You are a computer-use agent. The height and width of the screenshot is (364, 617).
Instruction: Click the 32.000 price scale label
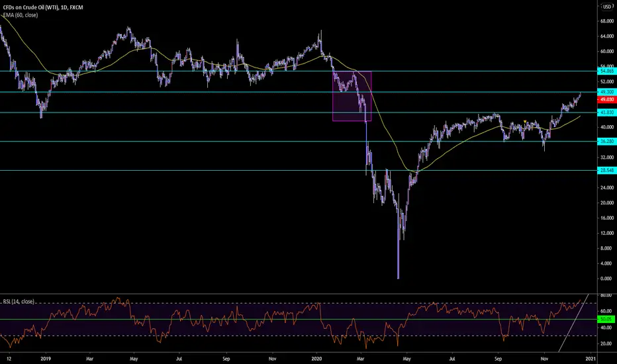tap(607, 158)
